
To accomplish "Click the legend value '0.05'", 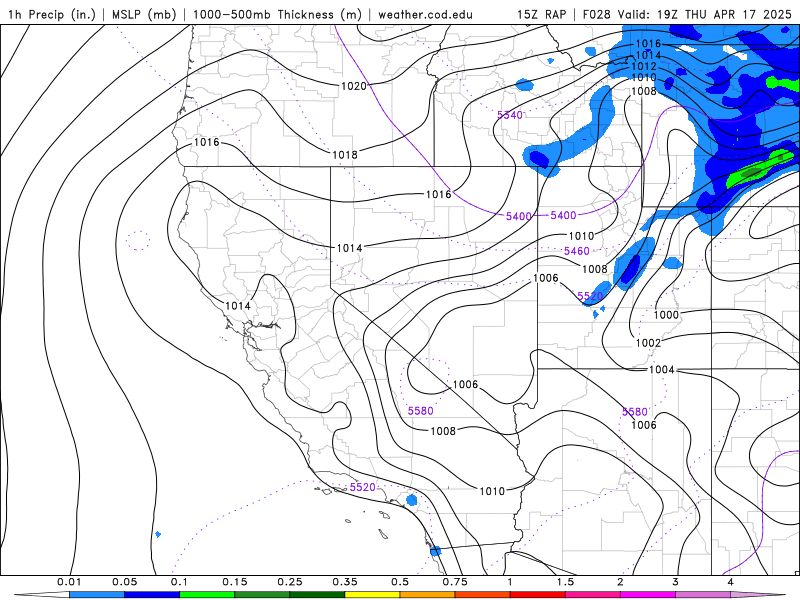I will pos(124,582).
